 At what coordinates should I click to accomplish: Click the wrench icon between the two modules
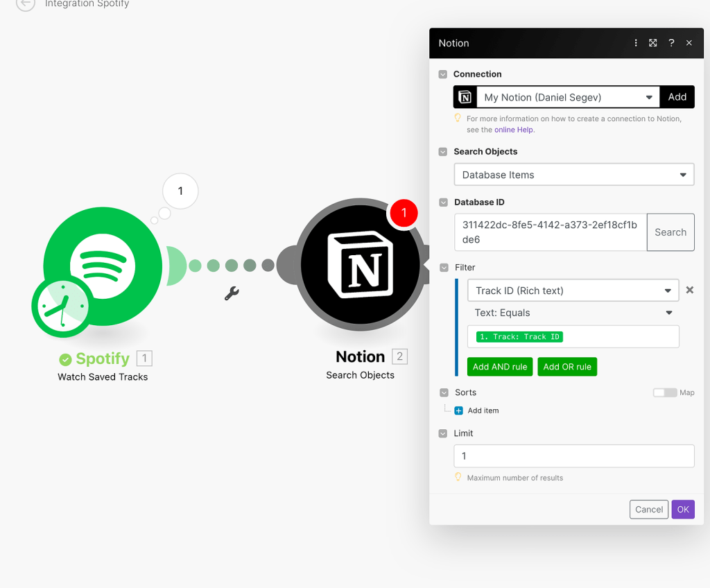(231, 293)
